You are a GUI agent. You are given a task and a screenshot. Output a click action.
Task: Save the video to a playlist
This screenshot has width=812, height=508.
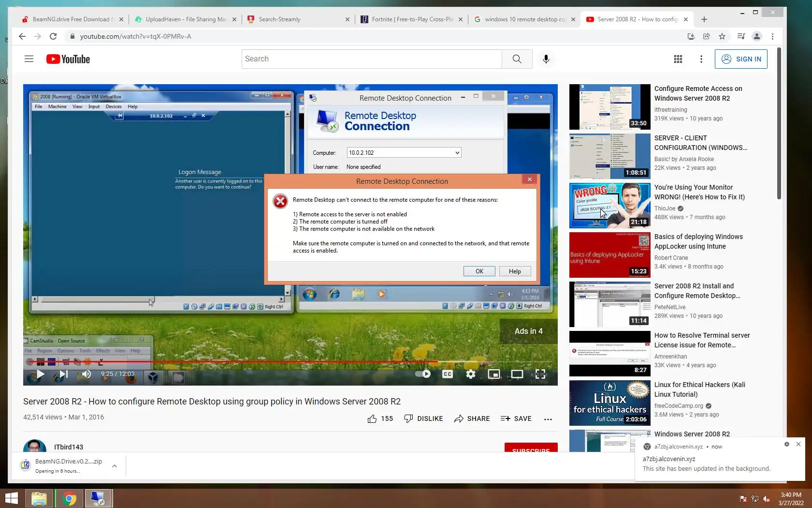point(516,418)
